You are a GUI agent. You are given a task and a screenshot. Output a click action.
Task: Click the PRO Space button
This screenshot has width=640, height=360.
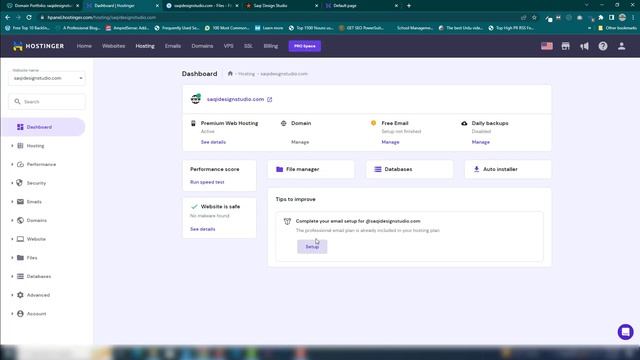(x=304, y=46)
